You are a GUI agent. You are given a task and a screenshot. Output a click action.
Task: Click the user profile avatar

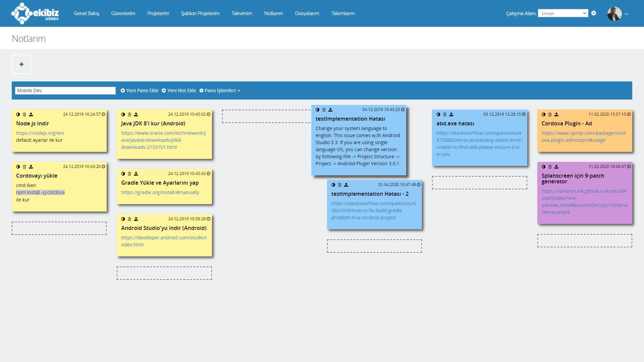click(x=614, y=14)
